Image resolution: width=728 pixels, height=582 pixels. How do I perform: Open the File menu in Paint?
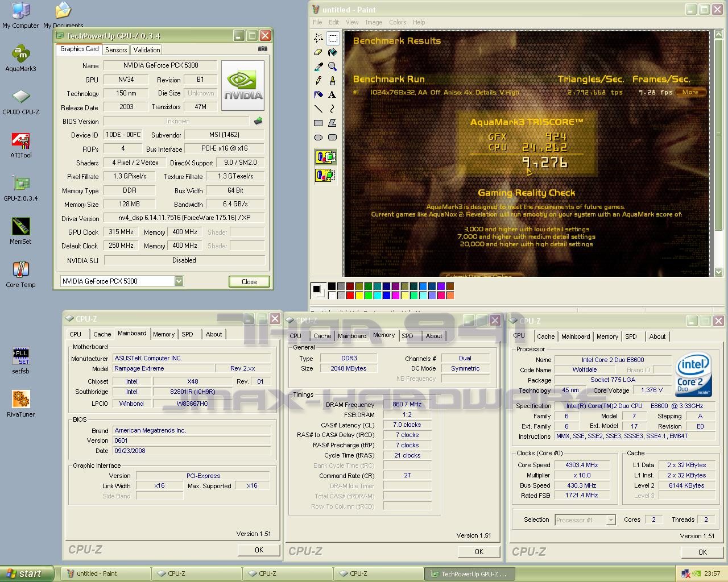[317, 22]
